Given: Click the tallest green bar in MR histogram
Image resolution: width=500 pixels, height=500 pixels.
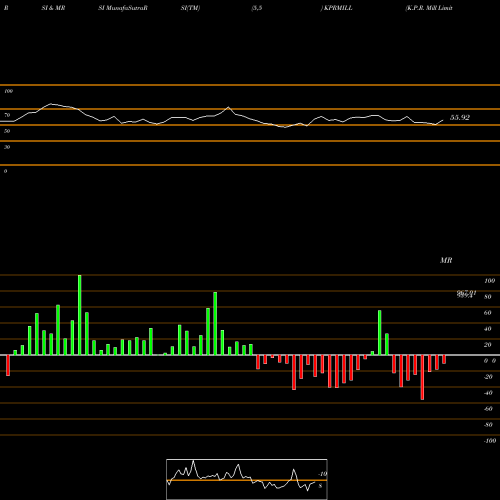Looking at the screenshot, I should click(x=80, y=315).
